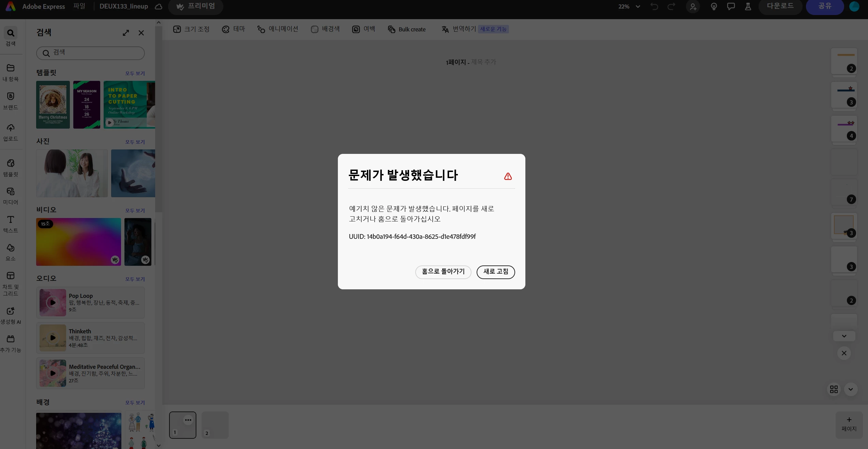The image size is (868, 449).
Task: Play the Thinketh audio track
Action: [x=53, y=338]
